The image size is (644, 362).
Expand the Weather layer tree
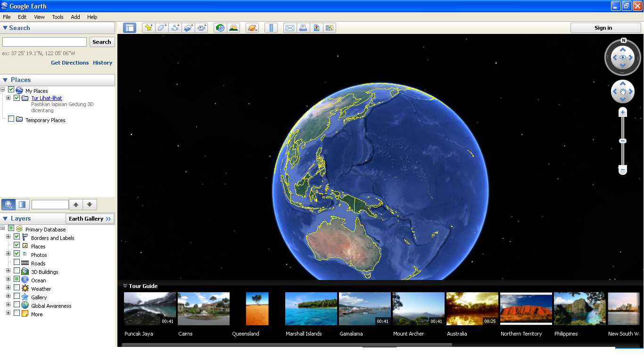[8, 288]
